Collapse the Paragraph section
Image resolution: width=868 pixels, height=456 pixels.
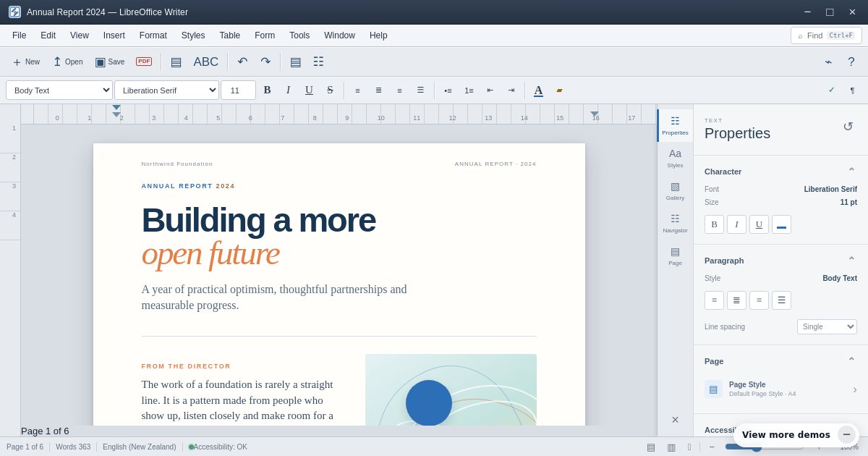click(851, 261)
